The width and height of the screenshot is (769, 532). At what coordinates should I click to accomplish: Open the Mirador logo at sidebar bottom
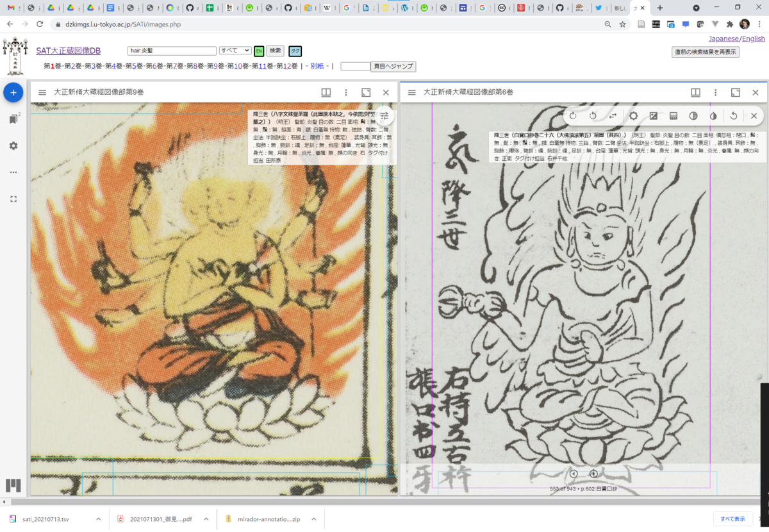(13, 485)
